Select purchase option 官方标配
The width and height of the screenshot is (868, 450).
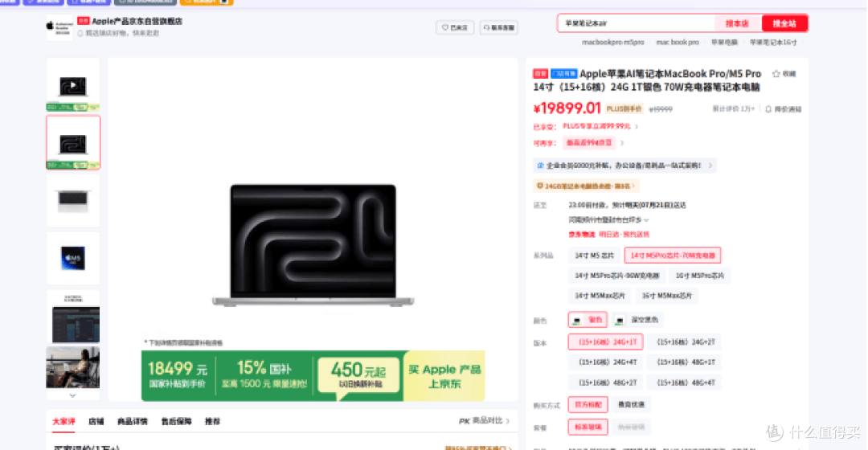pos(588,405)
